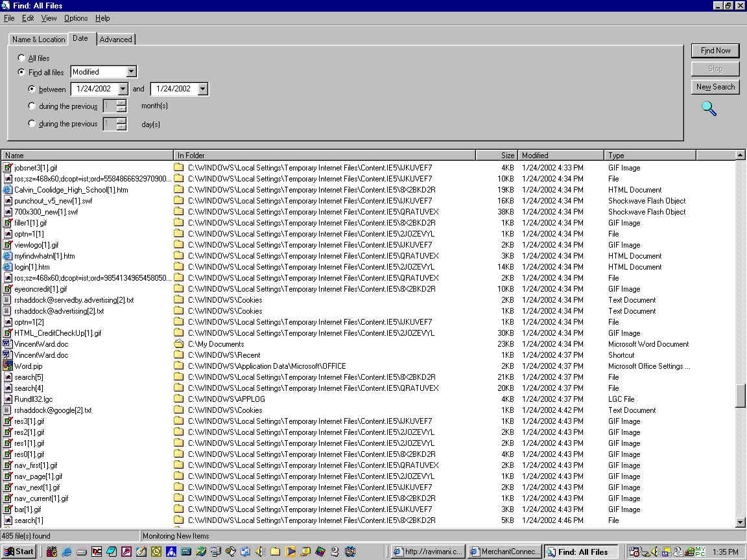Click the nav_first[1].gif file icon
The height and width of the screenshot is (560, 747).
(x=8, y=465)
